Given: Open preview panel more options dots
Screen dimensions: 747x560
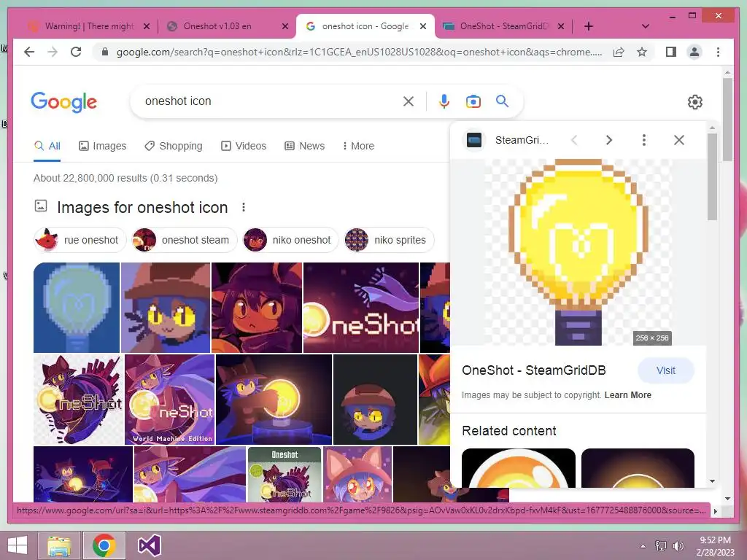Looking at the screenshot, I should [x=643, y=140].
